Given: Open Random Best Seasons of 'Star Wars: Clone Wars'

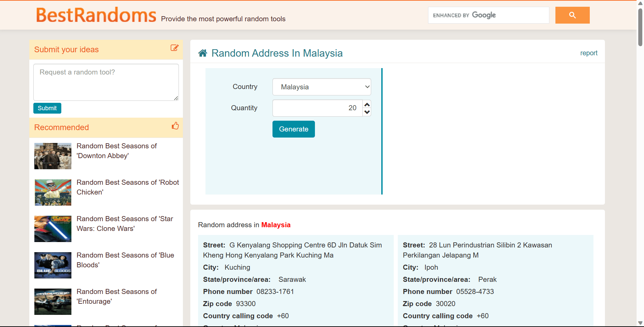Looking at the screenshot, I should point(125,224).
